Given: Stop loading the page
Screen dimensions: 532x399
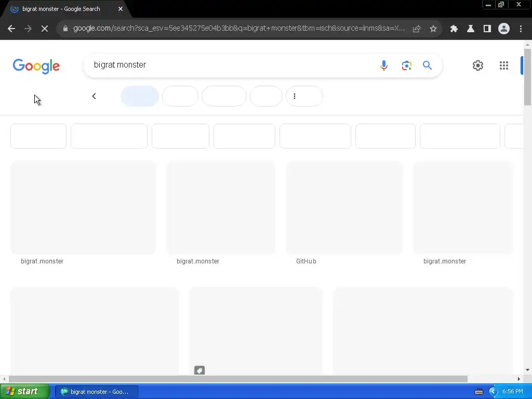Looking at the screenshot, I should [x=45, y=29].
